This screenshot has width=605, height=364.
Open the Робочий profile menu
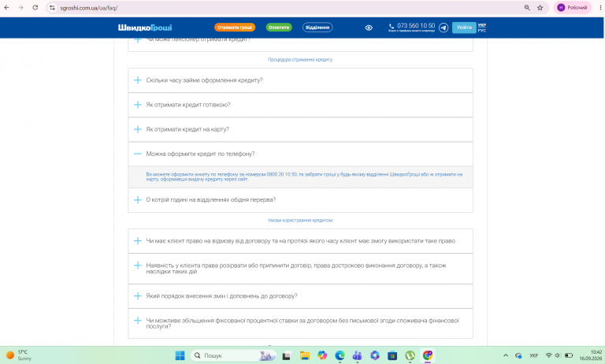click(x=572, y=8)
